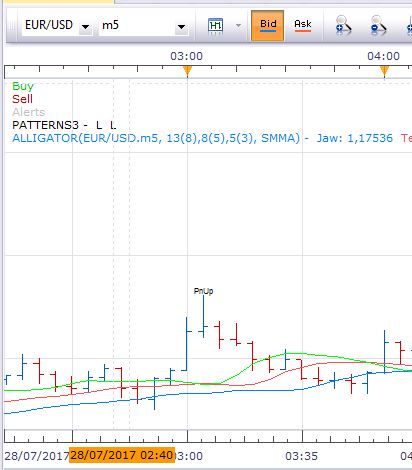Click the chart type bar icon

tap(215, 26)
